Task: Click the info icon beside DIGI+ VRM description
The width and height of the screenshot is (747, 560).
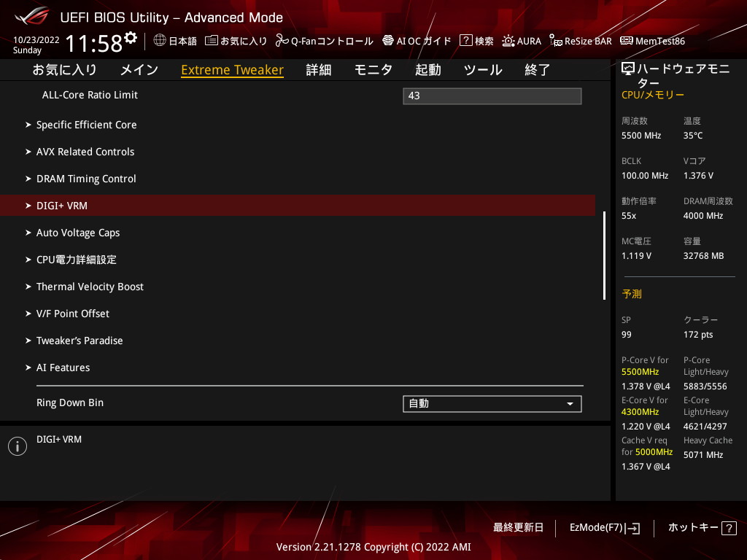Action: (18, 446)
